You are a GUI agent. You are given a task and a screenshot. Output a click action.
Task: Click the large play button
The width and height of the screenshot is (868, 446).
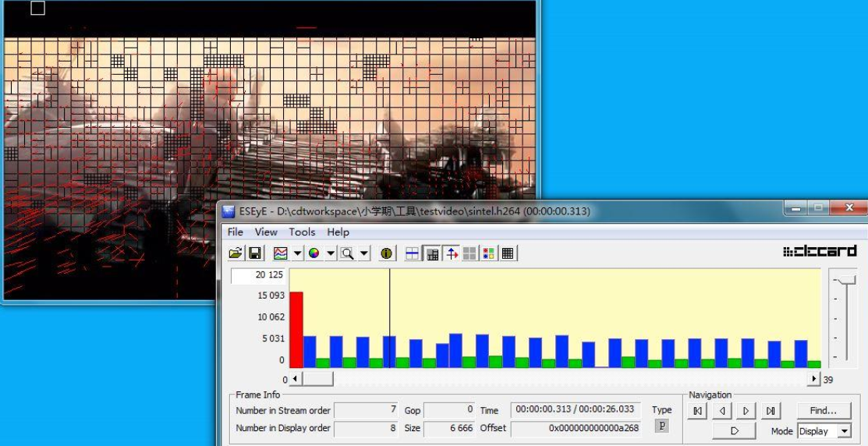click(x=735, y=430)
